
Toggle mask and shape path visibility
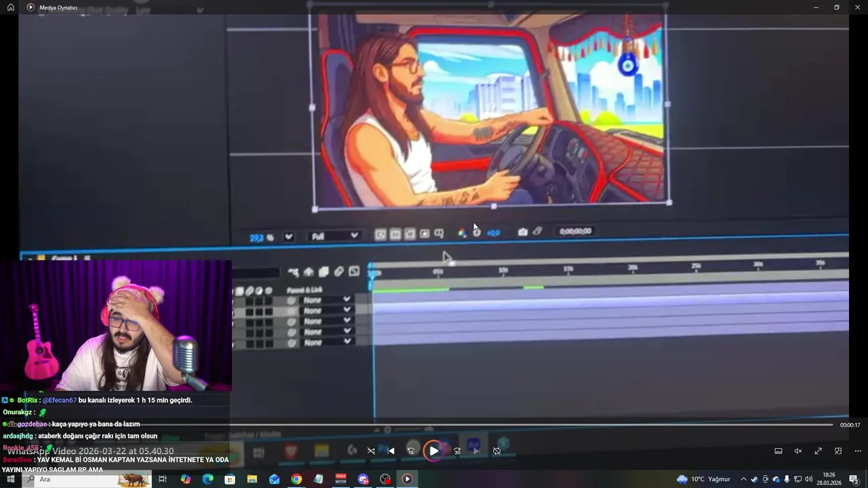(x=410, y=234)
